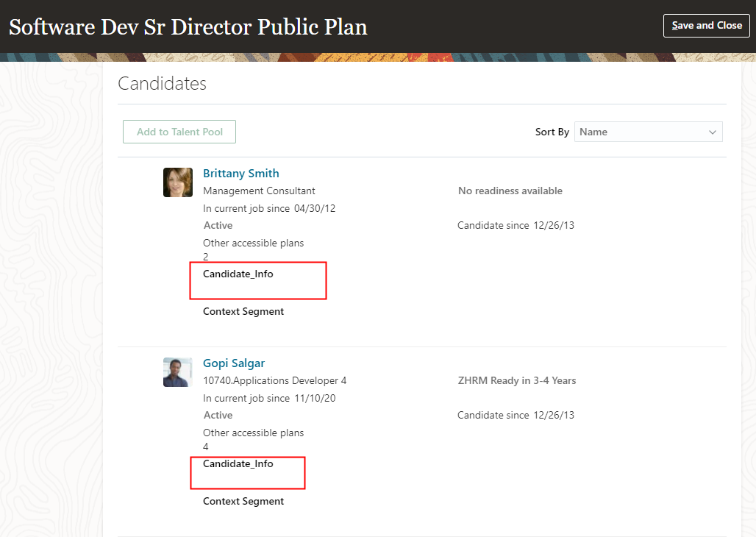Open Gopi Salgar's candidate profile

tap(233, 363)
